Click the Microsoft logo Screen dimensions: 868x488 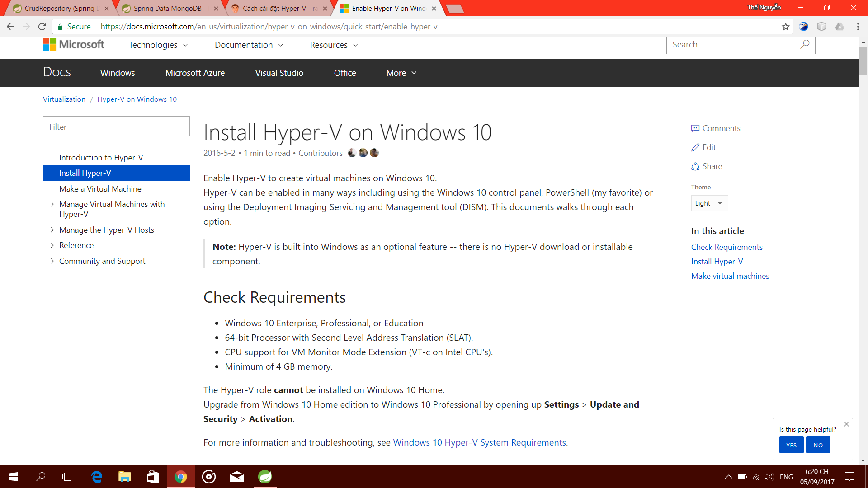pos(73,44)
